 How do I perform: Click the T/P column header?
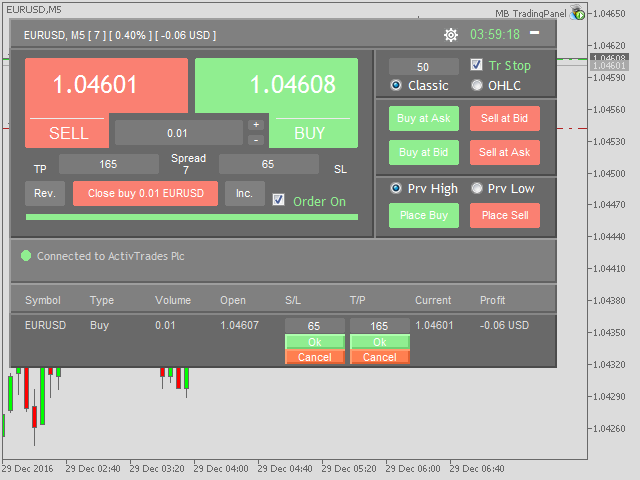click(x=358, y=300)
